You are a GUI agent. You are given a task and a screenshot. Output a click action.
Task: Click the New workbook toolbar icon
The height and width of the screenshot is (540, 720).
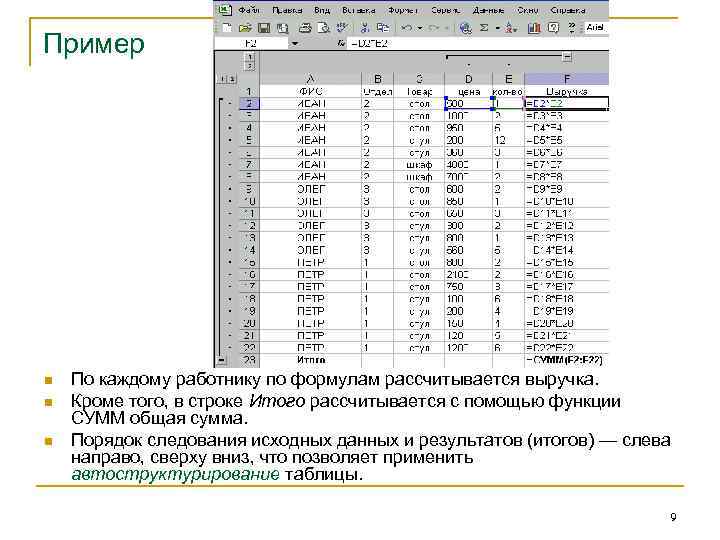click(227, 28)
